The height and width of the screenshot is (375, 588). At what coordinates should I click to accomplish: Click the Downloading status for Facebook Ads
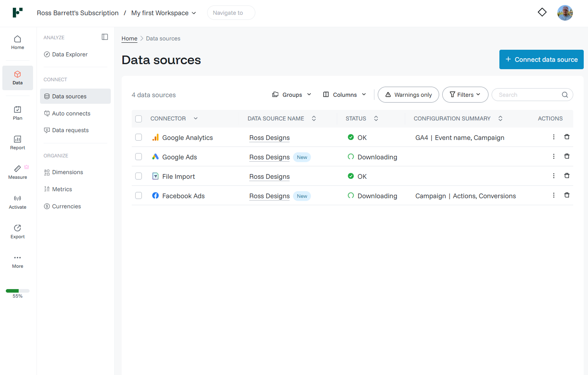(372, 196)
